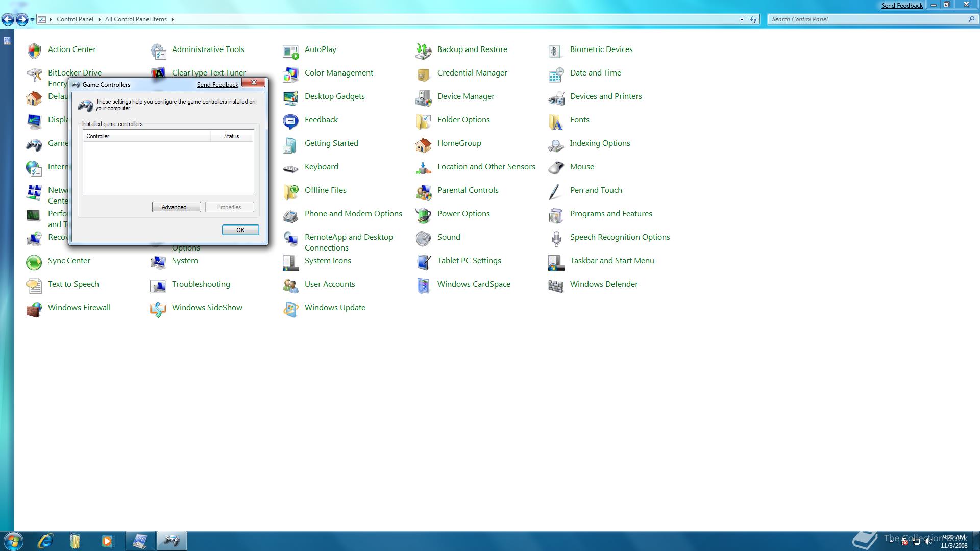The image size is (980, 551).
Task: Open the Indexing Options magnifier icon
Action: click(x=556, y=145)
